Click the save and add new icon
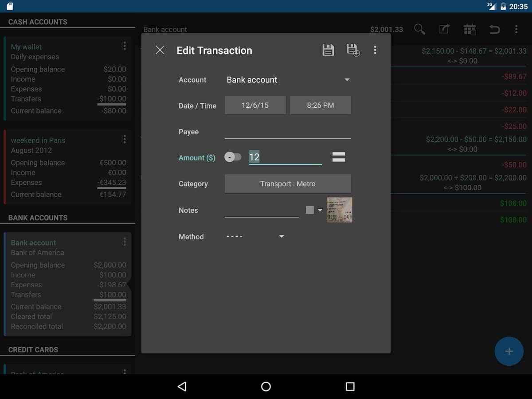 click(x=353, y=51)
